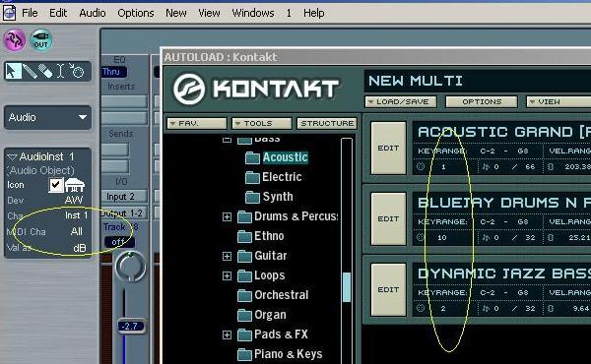Viewport: 591px width, 364px height.
Task: Click voices icon in Acoustic Grand row
Action: tap(487, 166)
